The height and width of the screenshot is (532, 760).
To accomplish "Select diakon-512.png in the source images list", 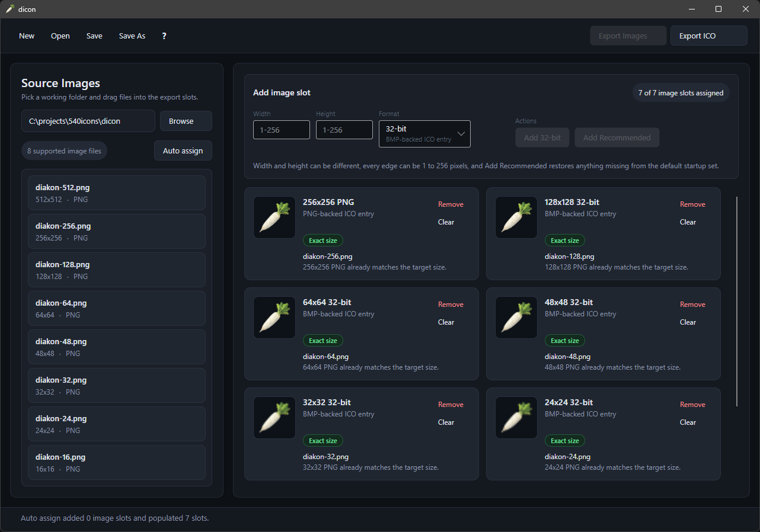I will click(x=117, y=193).
